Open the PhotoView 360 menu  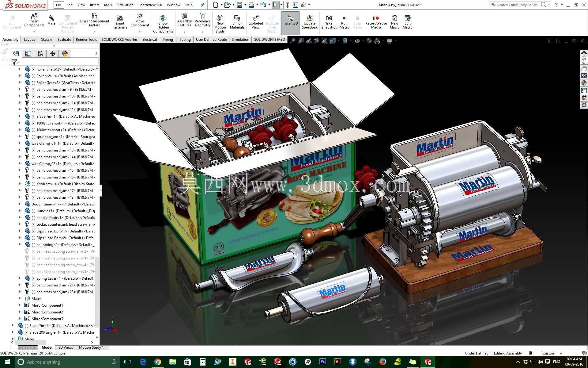[x=150, y=5]
